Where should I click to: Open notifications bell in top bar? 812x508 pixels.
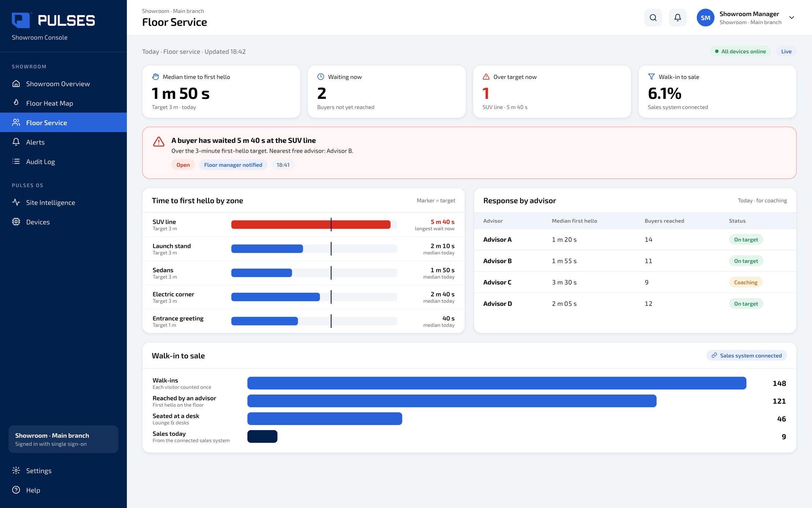click(x=677, y=18)
